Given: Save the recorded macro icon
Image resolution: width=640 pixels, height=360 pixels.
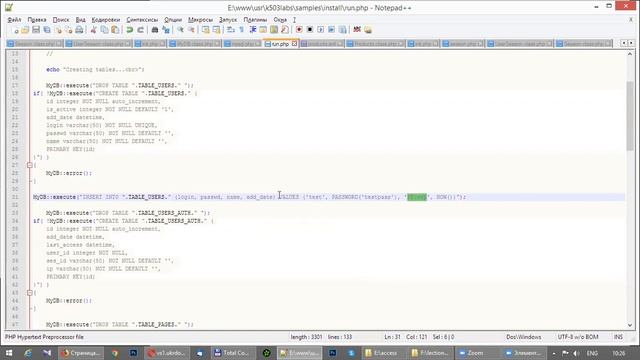Looking at the screenshot, I should point(342,30).
